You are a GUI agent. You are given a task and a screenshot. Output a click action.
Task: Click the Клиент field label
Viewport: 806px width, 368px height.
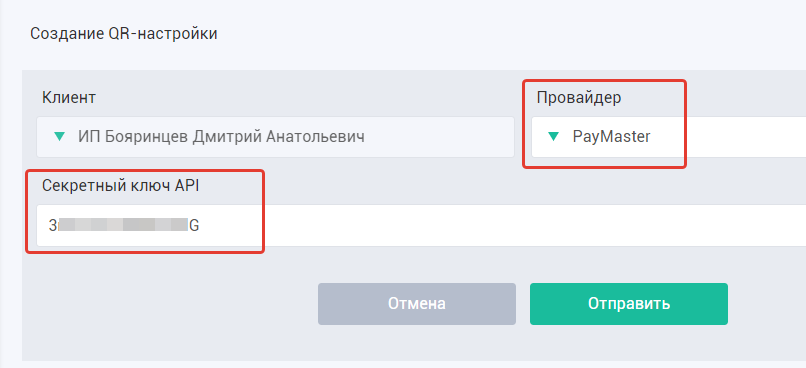[68, 97]
